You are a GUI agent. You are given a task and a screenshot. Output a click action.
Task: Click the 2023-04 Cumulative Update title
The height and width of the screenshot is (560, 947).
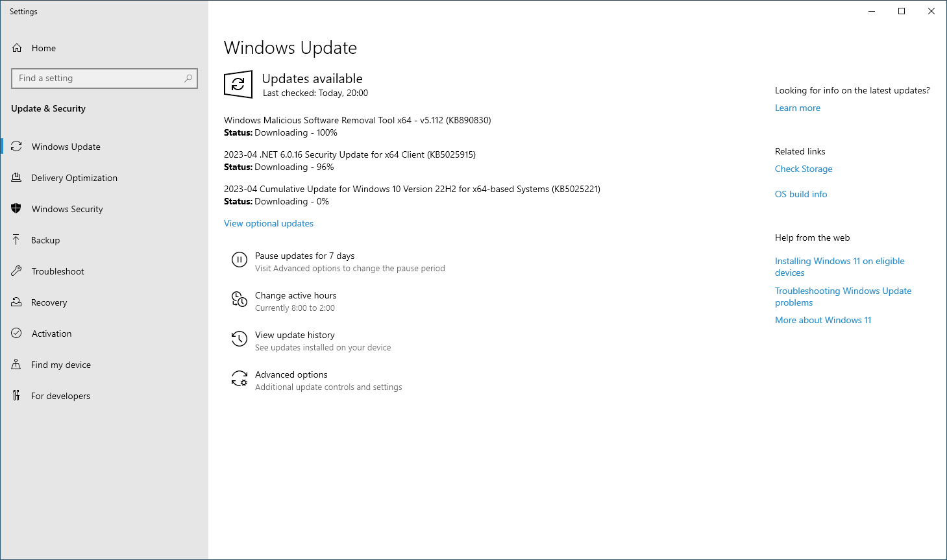click(x=412, y=189)
